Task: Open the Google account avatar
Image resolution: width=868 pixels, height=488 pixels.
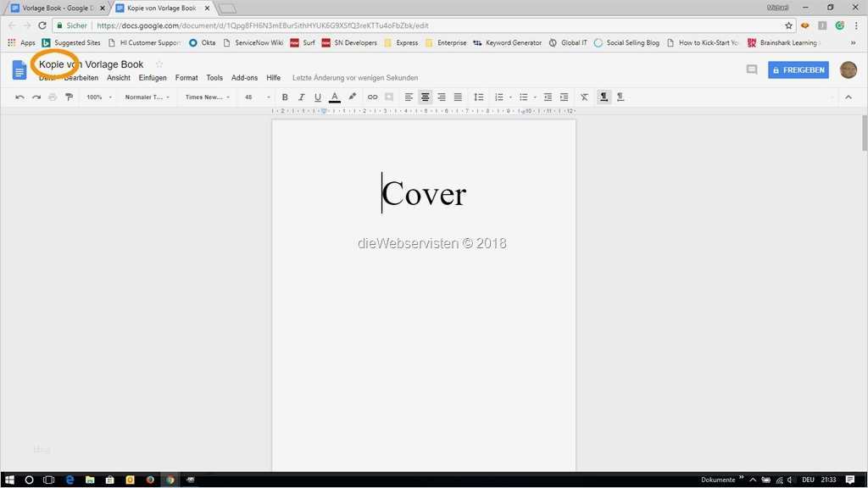Action: (848, 69)
